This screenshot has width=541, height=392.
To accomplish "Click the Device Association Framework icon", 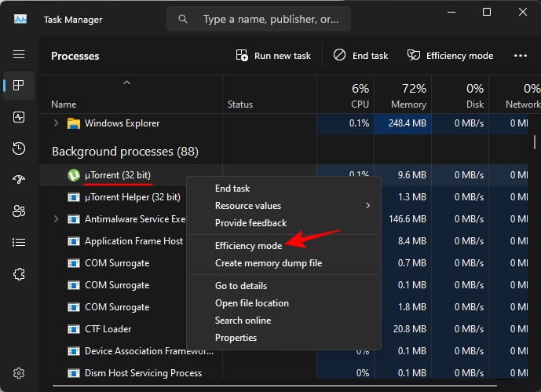I will click(x=74, y=351).
